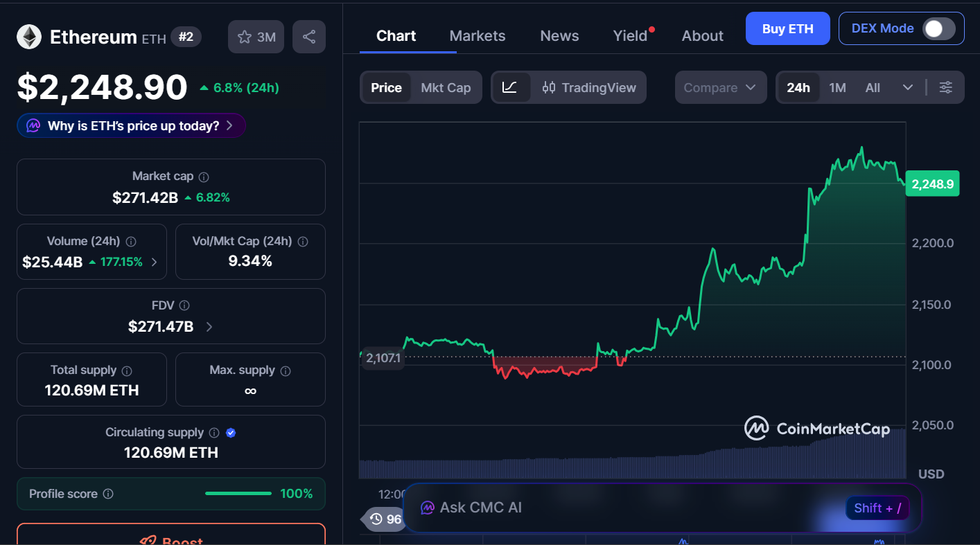Switch to the Markets tab

[x=477, y=35]
